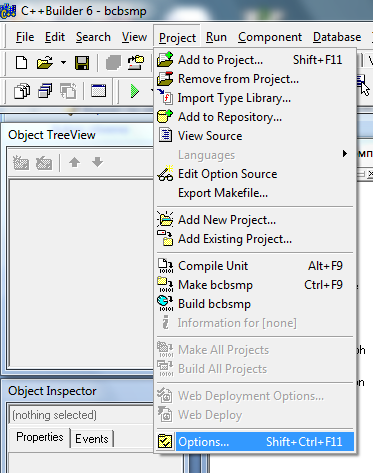Click the greyed Toggle Form/Unit icon
Viewport: 373px width, 473px height.
point(68,91)
